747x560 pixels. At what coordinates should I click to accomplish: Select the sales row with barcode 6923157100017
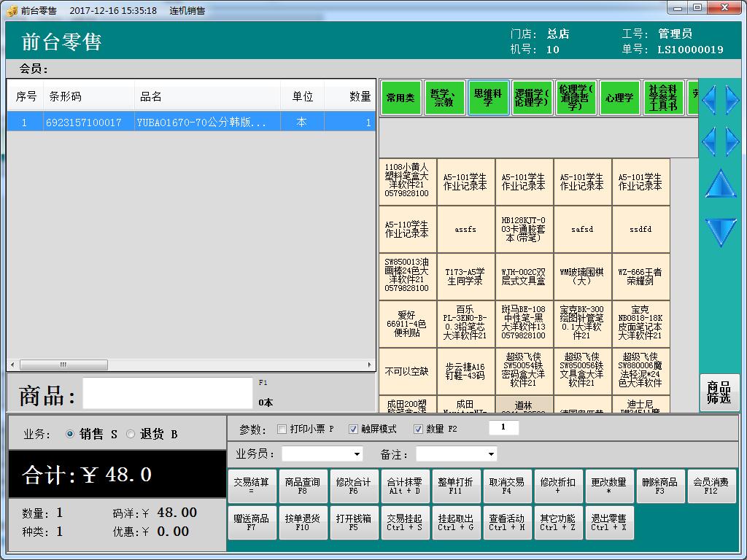point(191,122)
